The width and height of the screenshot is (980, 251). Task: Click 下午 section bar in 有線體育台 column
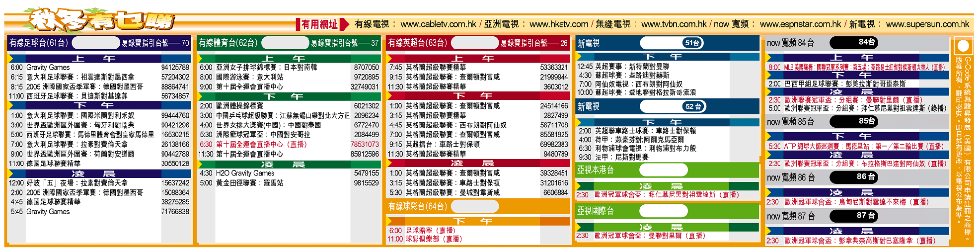(289, 96)
